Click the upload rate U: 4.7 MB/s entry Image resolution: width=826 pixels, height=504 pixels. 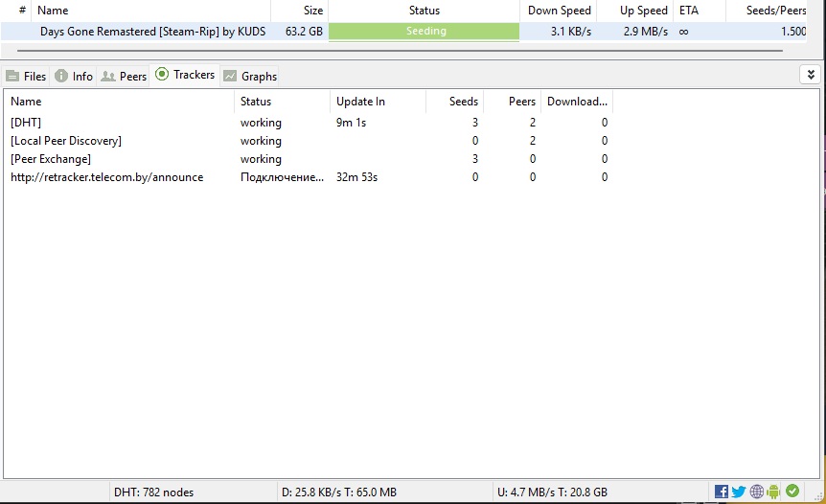pyautogui.click(x=552, y=492)
